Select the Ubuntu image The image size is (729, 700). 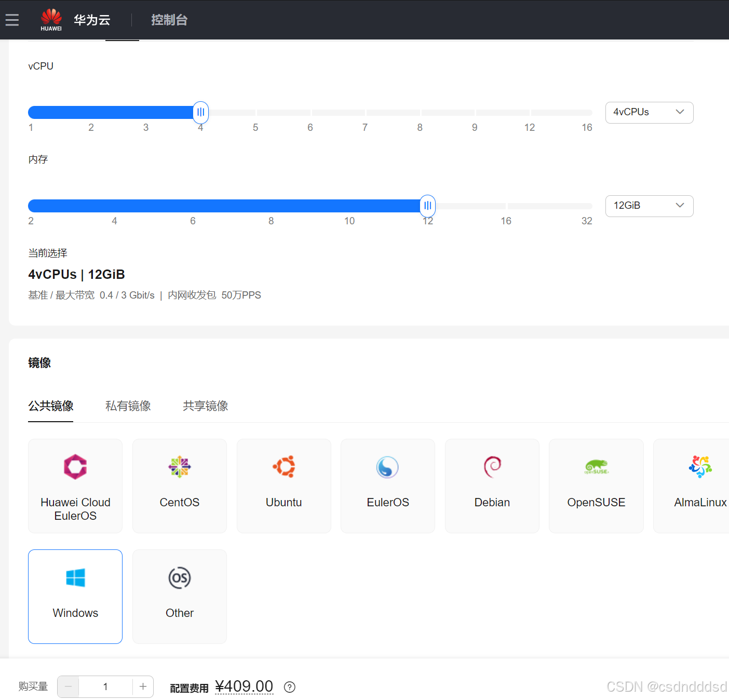pyautogui.click(x=284, y=486)
